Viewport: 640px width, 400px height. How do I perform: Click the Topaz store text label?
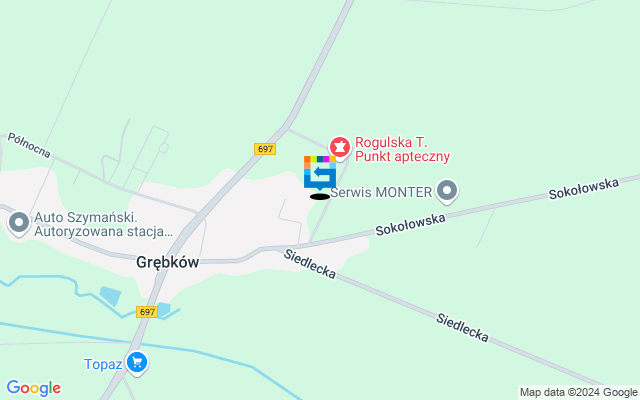coord(103,364)
